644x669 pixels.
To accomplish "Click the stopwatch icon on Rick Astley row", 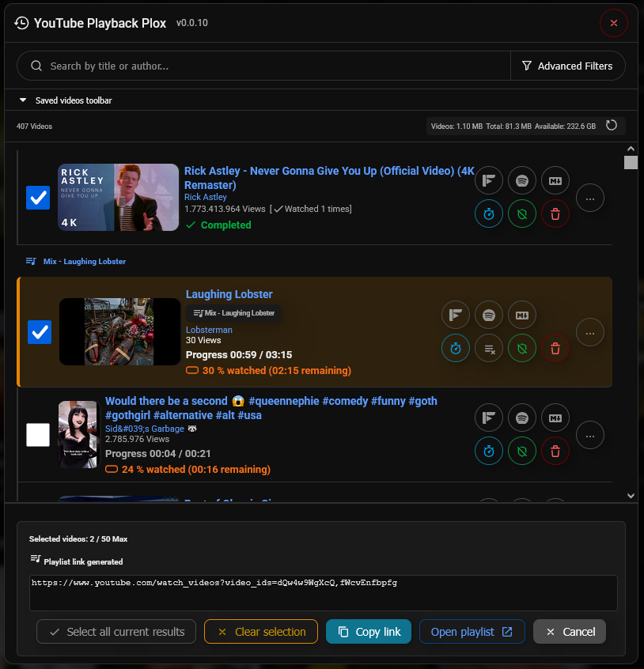I will point(489,214).
